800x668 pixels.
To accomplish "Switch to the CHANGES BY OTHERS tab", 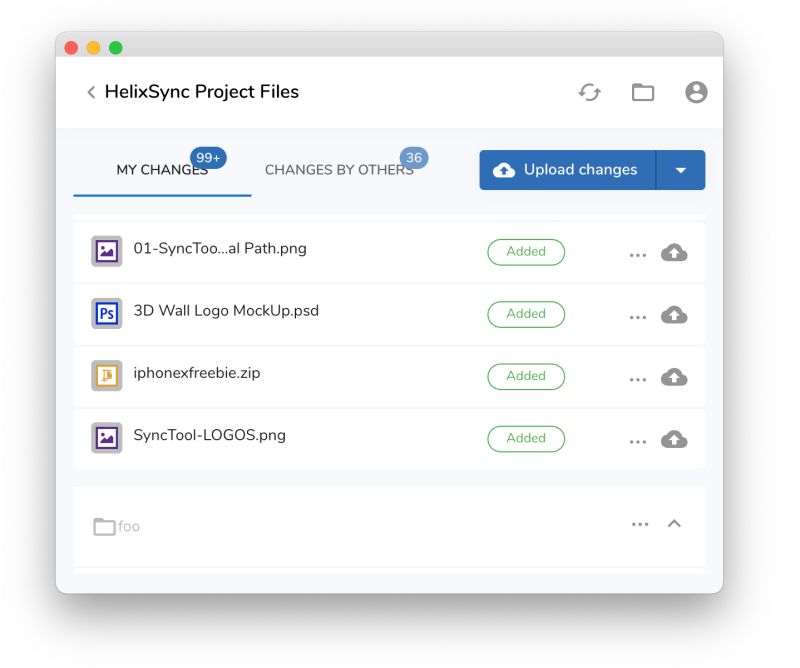I will [339, 168].
